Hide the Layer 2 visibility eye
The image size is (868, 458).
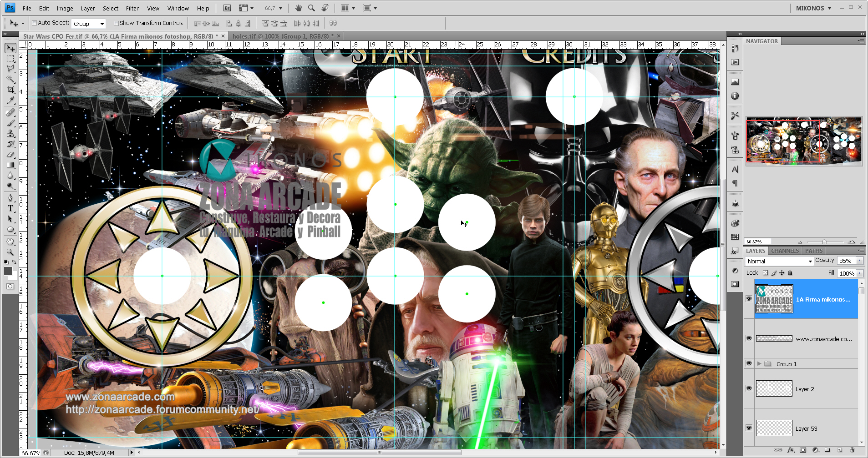click(x=749, y=388)
